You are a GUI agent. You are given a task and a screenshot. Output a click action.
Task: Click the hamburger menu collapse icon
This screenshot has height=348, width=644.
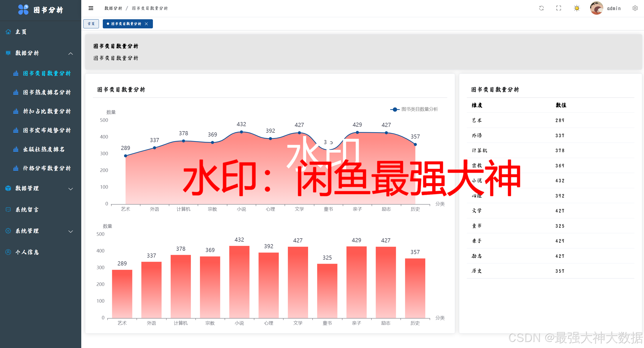pos(91,8)
